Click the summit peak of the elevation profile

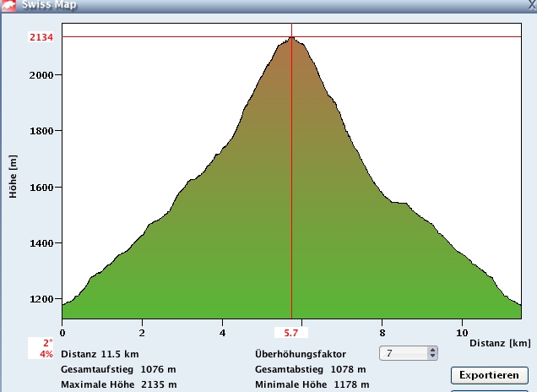(291, 38)
